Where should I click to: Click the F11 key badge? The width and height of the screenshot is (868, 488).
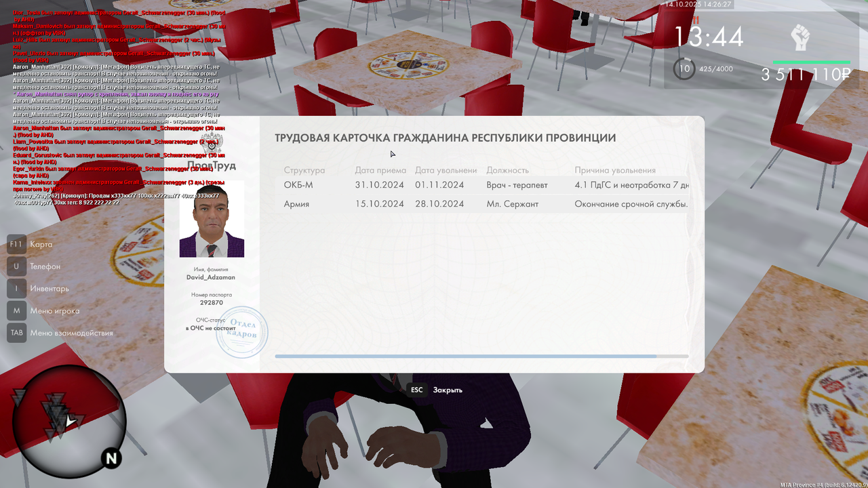tap(16, 244)
